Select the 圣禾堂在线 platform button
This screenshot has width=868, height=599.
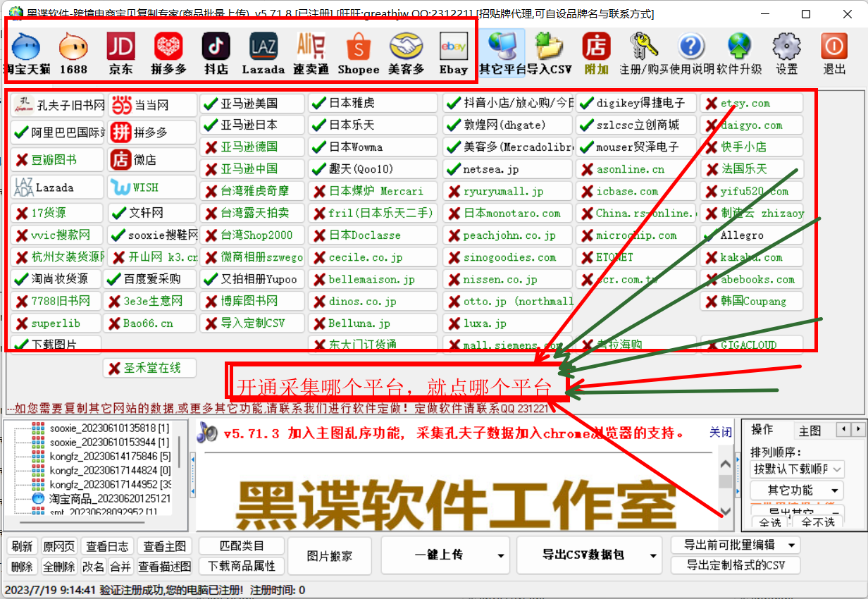click(149, 368)
